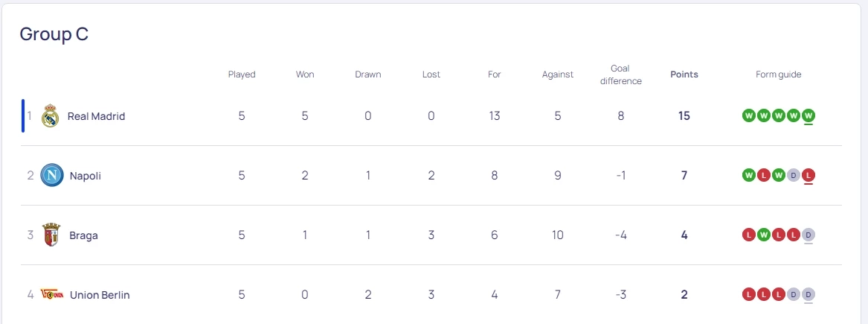
Task: Click Real Madrid's underlined latest win badge
Action: [x=808, y=115]
